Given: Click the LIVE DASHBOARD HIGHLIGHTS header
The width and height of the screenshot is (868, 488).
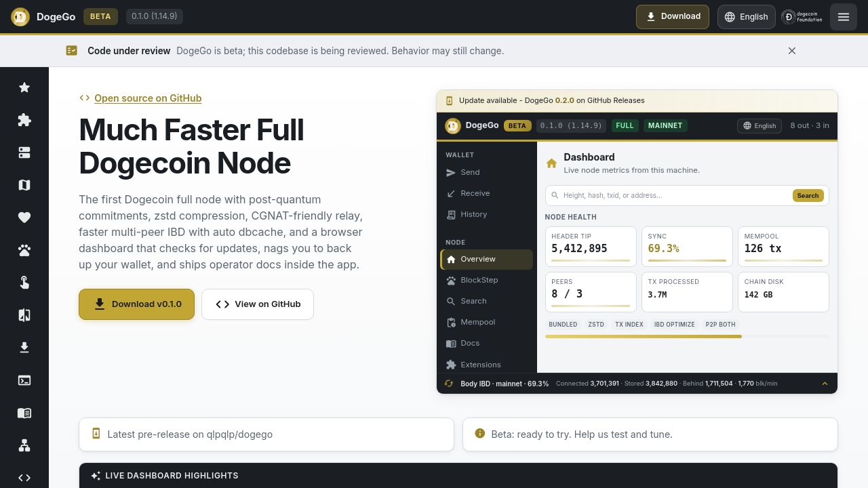Looking at the screenshot, I should tap(458, 476).
